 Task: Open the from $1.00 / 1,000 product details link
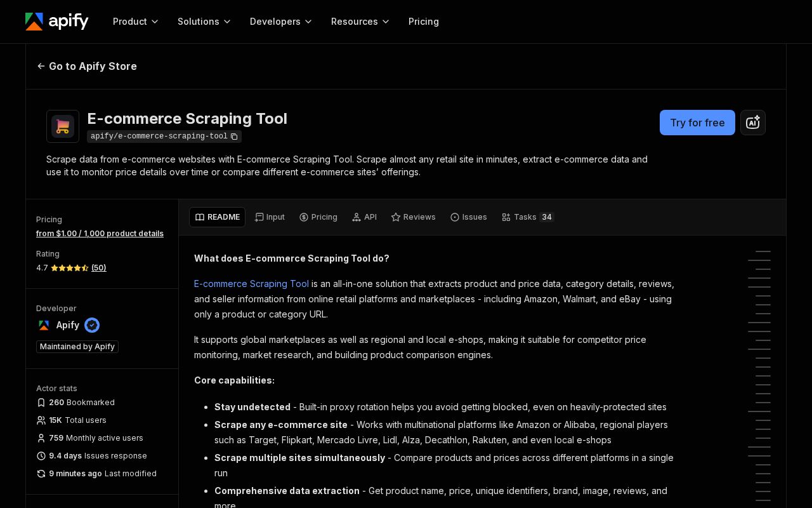pyautogui.click(x=100, y=234)
